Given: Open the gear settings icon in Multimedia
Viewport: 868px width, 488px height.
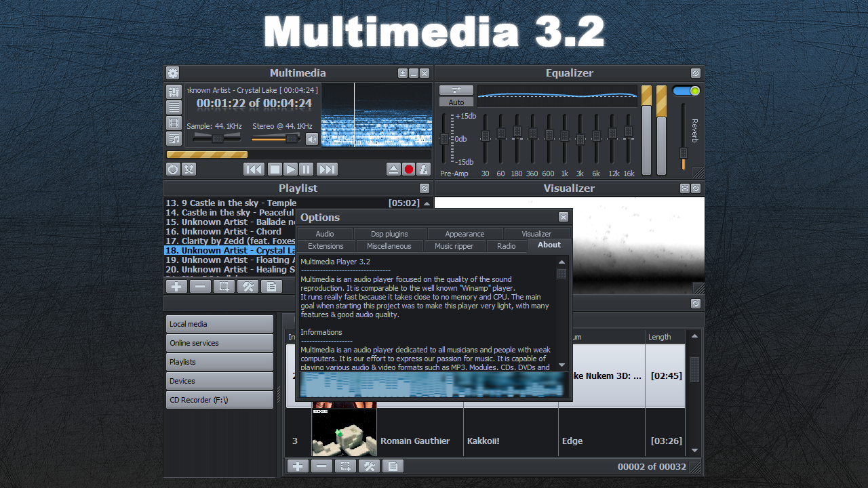Looking at the screenshot, I should pos(173,73).
